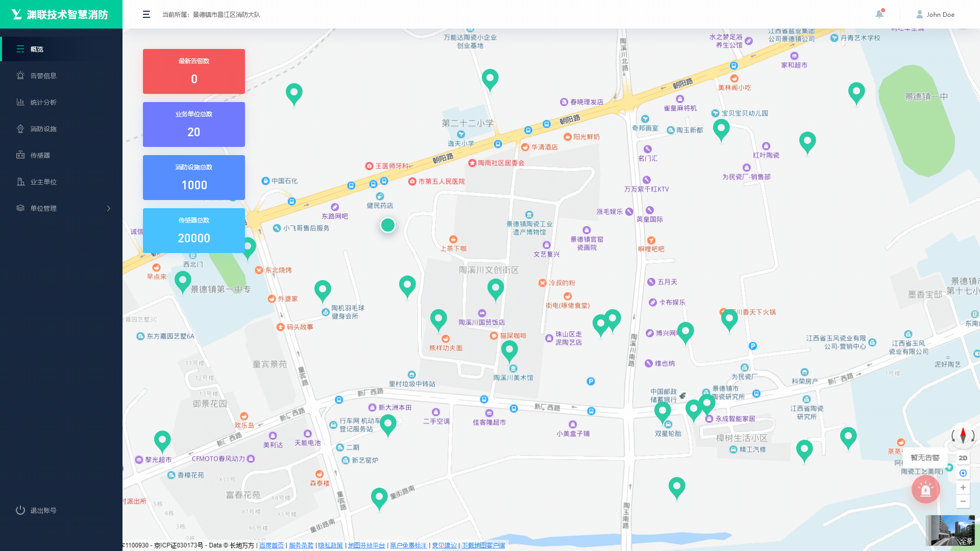Open the 隐私政策 link

point(331,545)
